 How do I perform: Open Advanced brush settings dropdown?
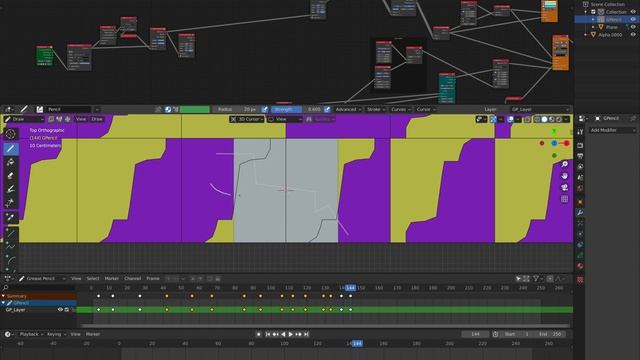click(x=349, y=109)
